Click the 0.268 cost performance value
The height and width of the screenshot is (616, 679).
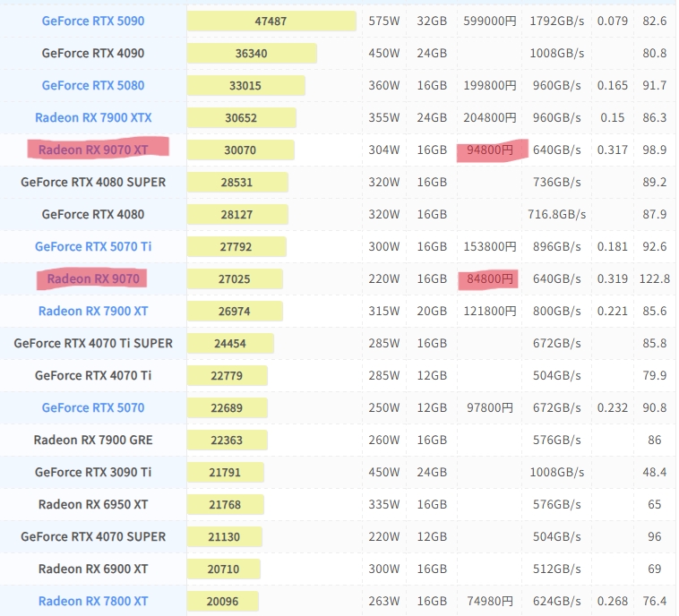(x=613, y=602)
